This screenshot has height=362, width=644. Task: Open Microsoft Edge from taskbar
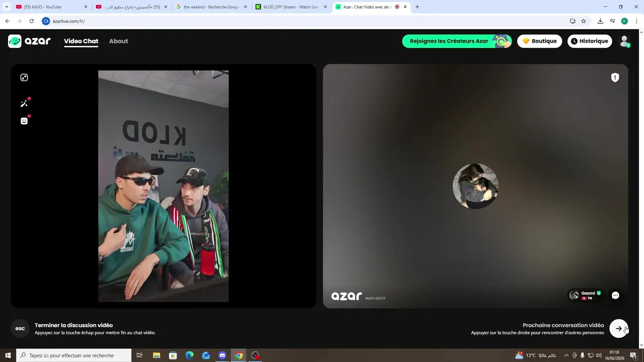pyautogui.click(x=189, y=355)
